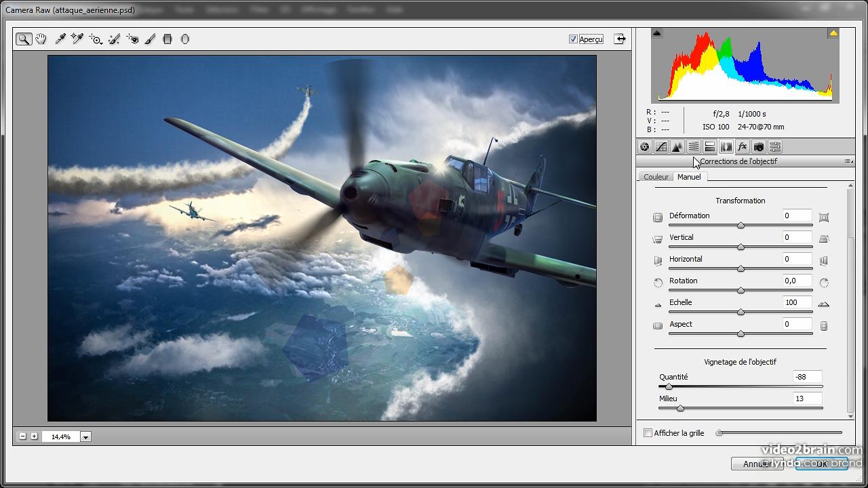Open the Tone Curve panel icon
Screen dimensions: 868x488
coord(660,147)
